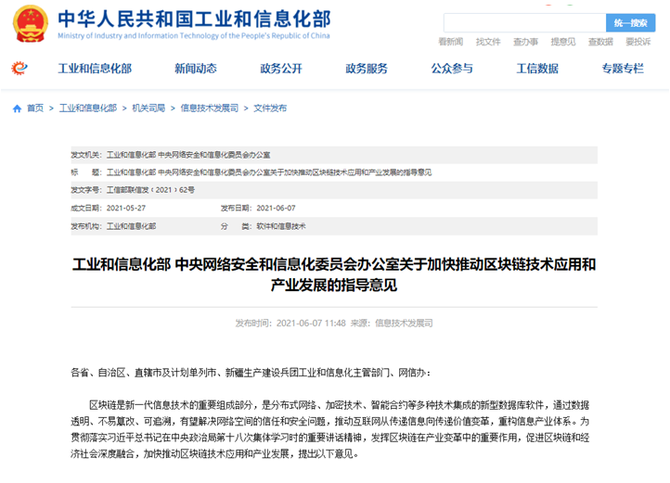Focus the search input field

click(x=522, y=22)
